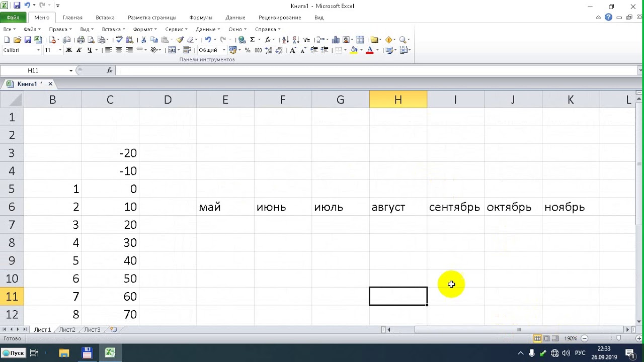The height and width of the screenshot is (362, 644).
Task: Center text horizontally
Action: tap(119, 50)
